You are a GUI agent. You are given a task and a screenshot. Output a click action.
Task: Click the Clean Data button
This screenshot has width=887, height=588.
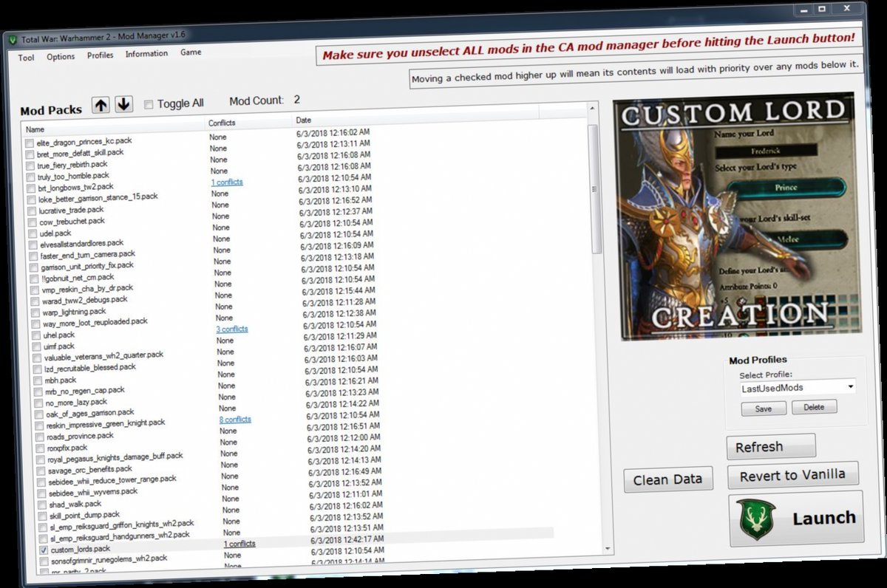(x=668, y=479)
